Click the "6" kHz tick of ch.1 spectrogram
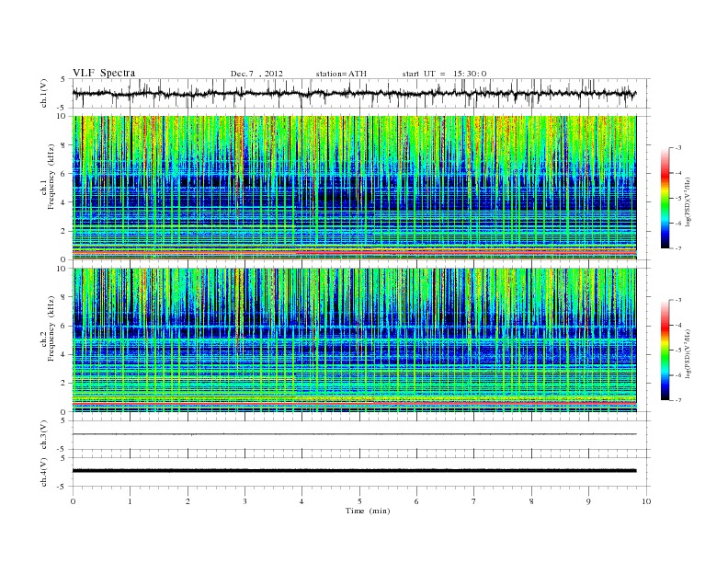 coord(64,174)
